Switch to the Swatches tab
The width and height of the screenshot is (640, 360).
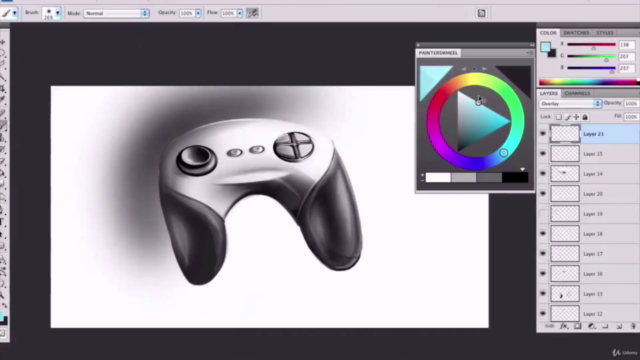pyautogui.click(x=576, y=33)
